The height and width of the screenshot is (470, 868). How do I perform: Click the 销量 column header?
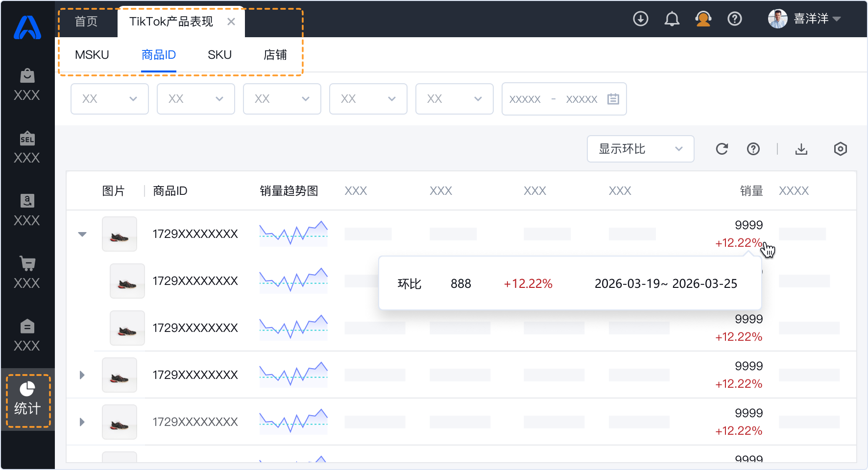751,191
